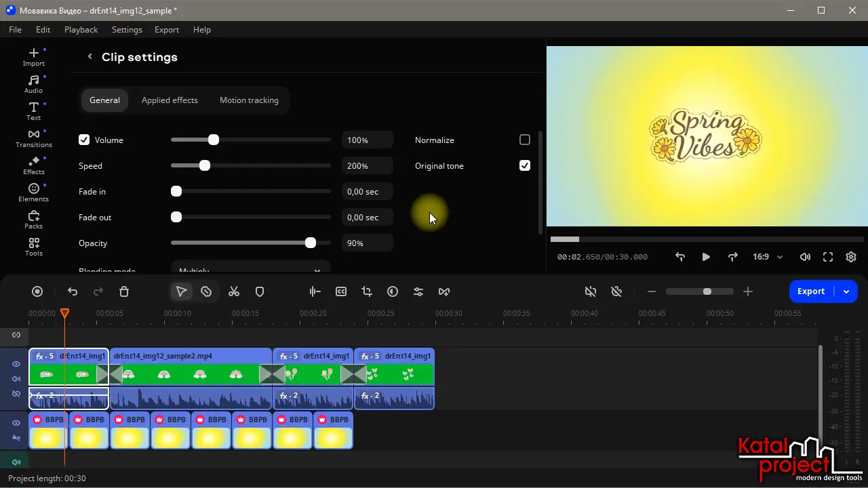The width and height of the screenshot is (868, 488).
Task: Open the Blending mode dropdown
Action: click(x=250, y=266)
